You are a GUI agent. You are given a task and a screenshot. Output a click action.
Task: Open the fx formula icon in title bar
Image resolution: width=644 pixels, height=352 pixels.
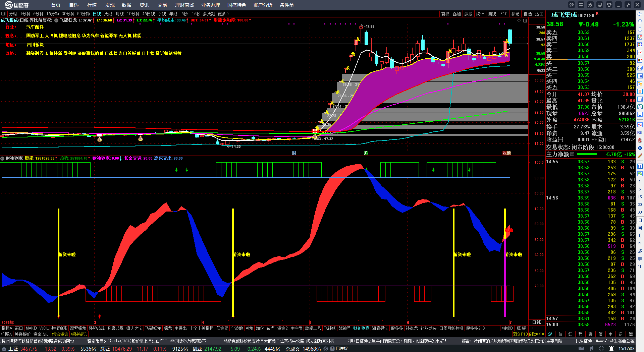point(590,5)
